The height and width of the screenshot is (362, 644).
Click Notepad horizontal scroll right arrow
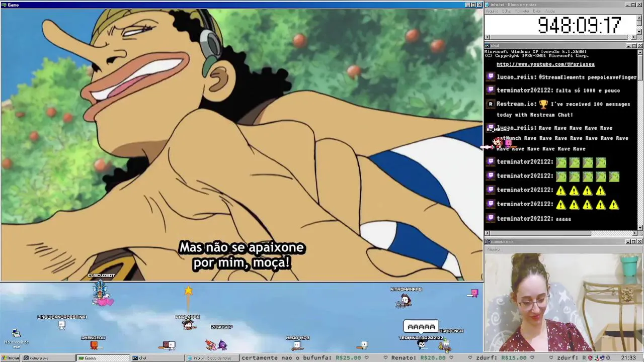(634, 37)
